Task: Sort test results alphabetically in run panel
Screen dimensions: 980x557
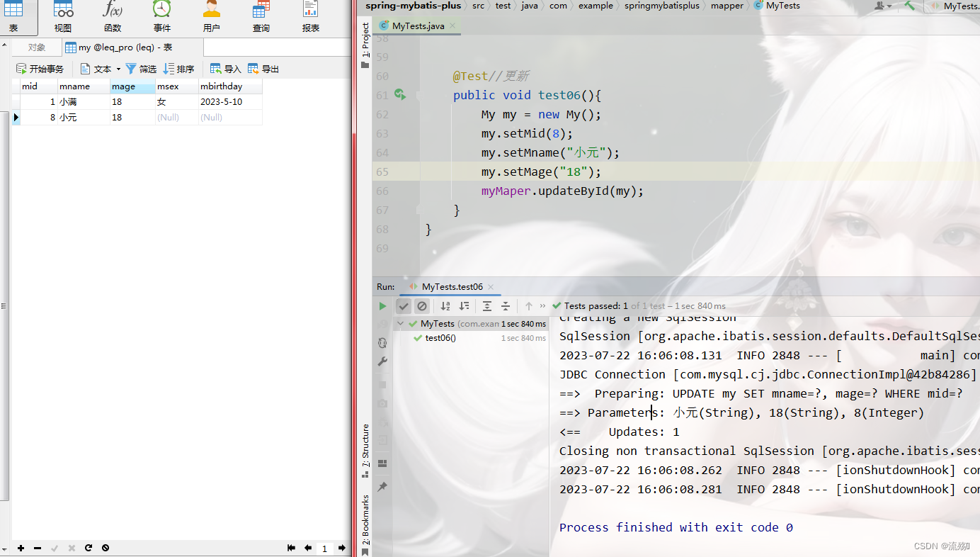Action: pos(445,305)
